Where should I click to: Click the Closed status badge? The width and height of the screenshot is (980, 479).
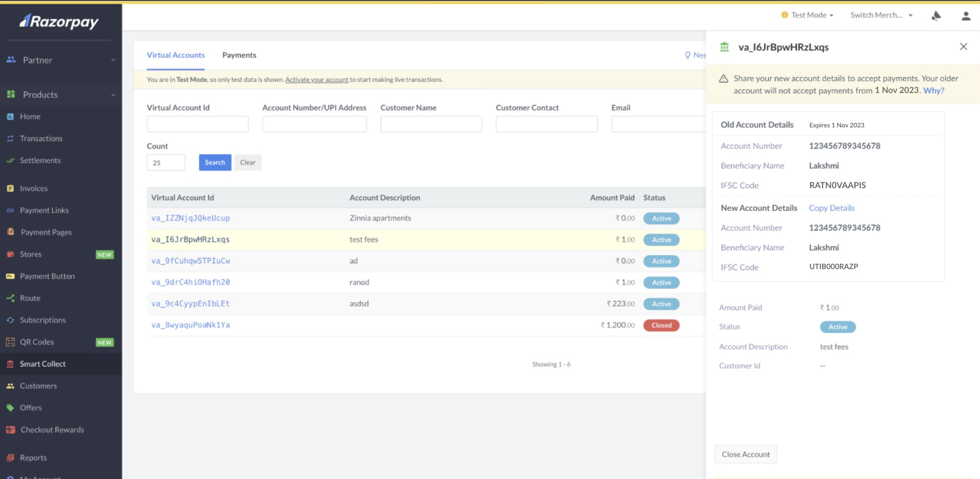(661, 325)
